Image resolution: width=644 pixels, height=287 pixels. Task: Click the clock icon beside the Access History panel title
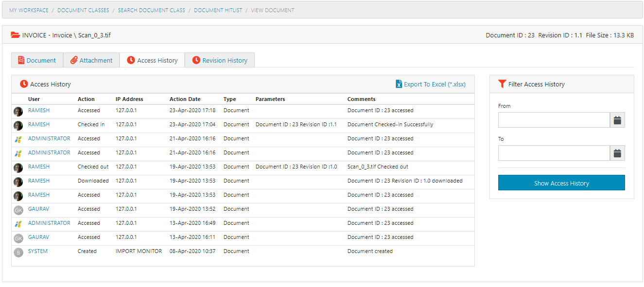tap(23, 84)
